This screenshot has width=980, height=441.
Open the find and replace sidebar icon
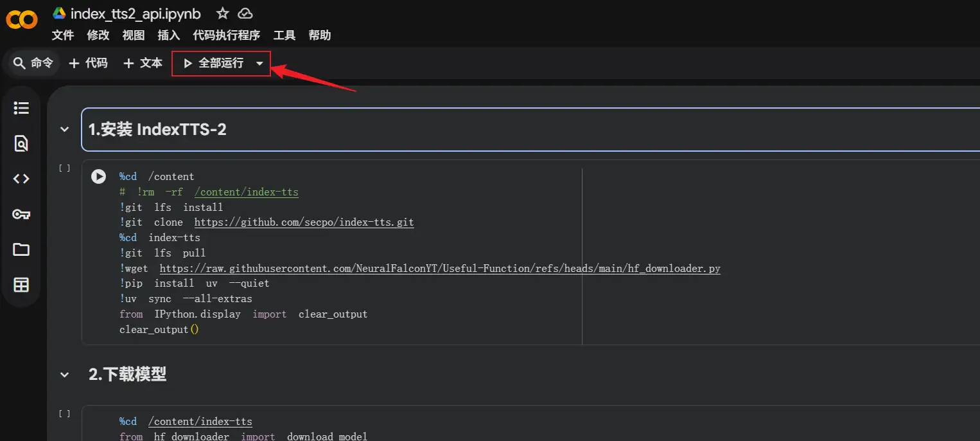[x=21, y=143]
